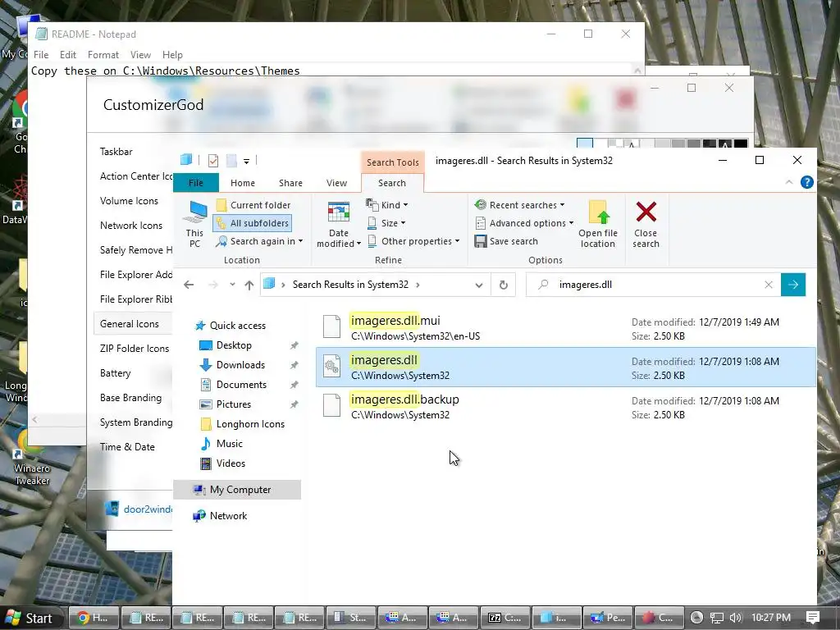840x630 pixels.
Task: Switch to the Home ribbon tab
Action: [243, 183]
